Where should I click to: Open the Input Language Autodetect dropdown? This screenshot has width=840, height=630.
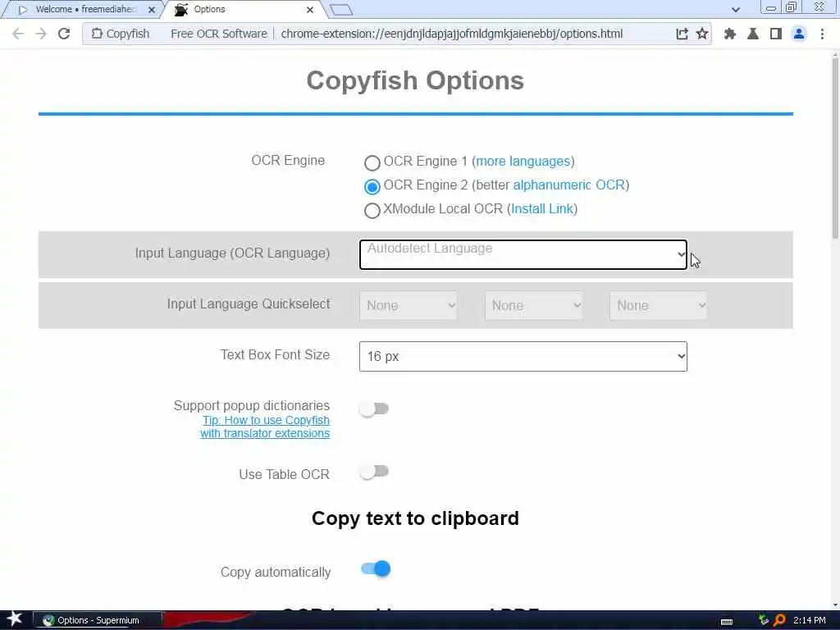click(x=523, y=254)
